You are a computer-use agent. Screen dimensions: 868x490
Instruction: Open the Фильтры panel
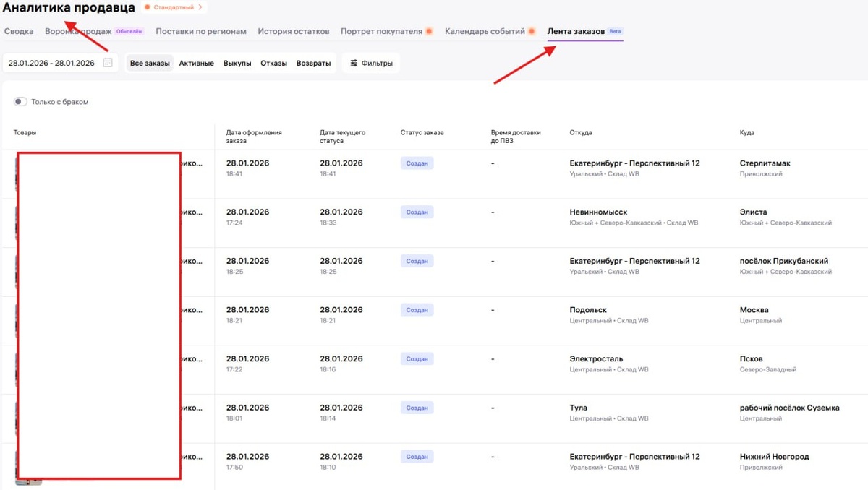(371, 64)
